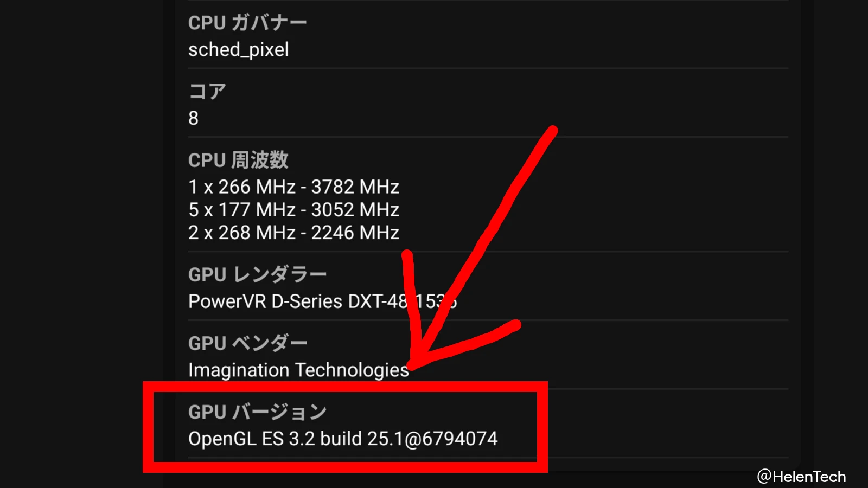
Task: Select the 2 x 268 MHz frequency line
Action: coord(293,232)
